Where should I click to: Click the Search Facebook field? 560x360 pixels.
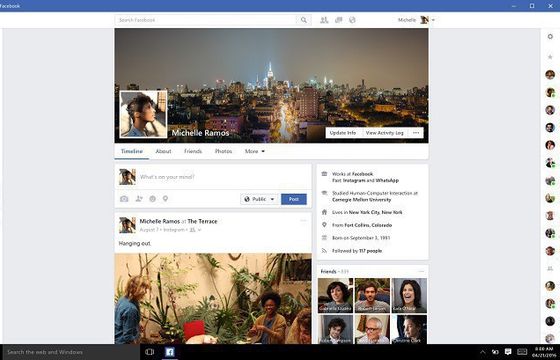coord(205,20)
